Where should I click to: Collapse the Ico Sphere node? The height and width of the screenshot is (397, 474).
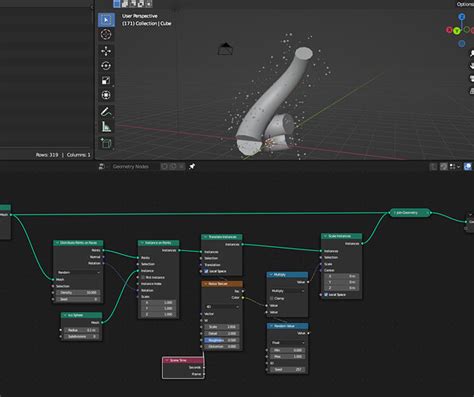65,315
